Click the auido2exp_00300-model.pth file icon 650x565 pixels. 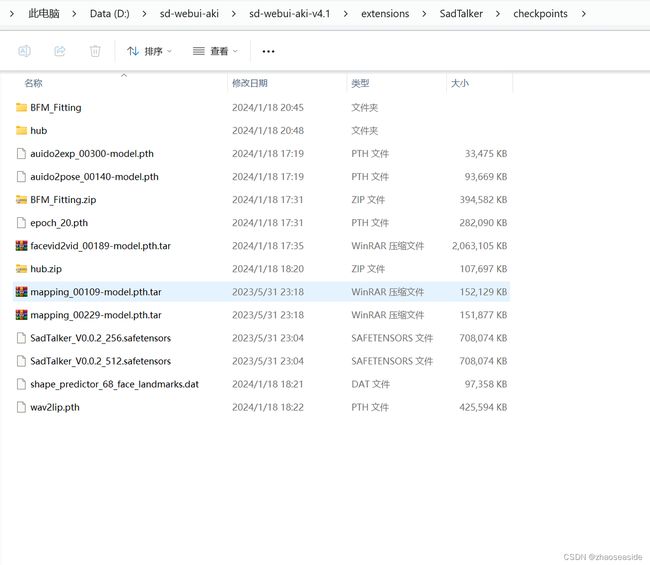click(21, 154)
